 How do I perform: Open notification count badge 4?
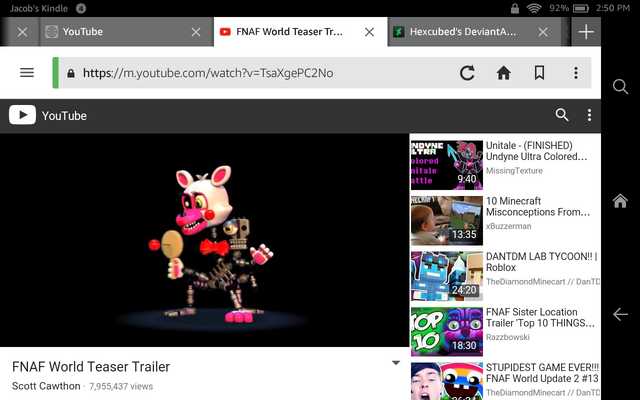(x=81, y=8)
